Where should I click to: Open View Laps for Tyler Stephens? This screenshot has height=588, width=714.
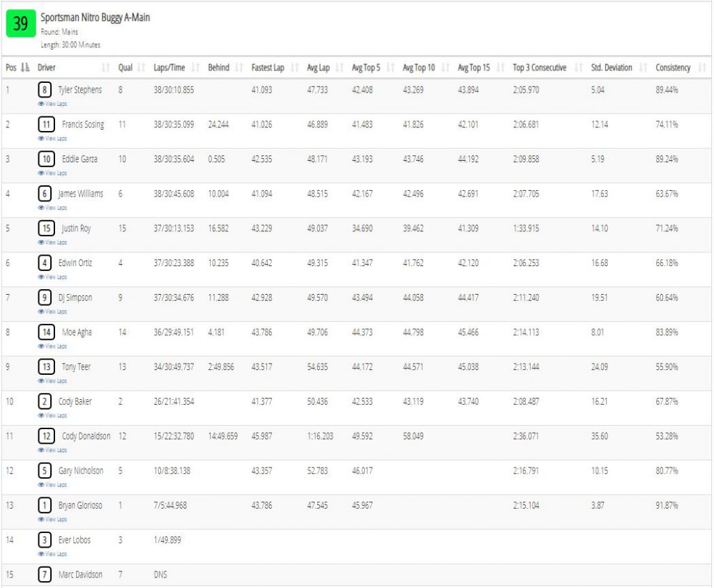52,104
